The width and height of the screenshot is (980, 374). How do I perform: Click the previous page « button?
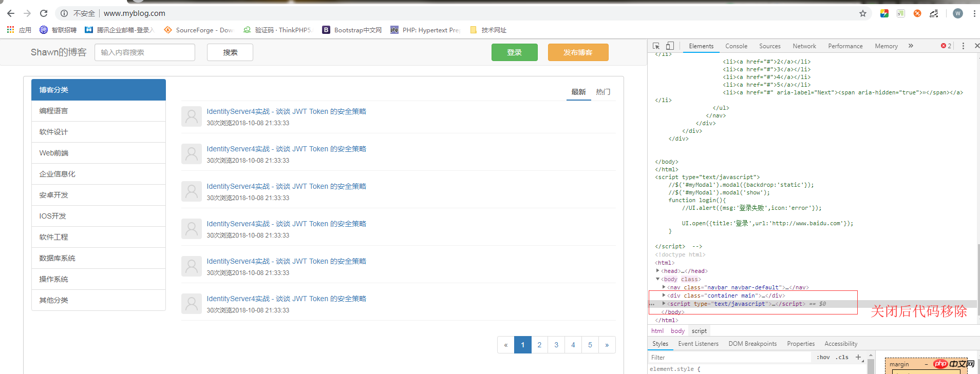pos(506,345)
